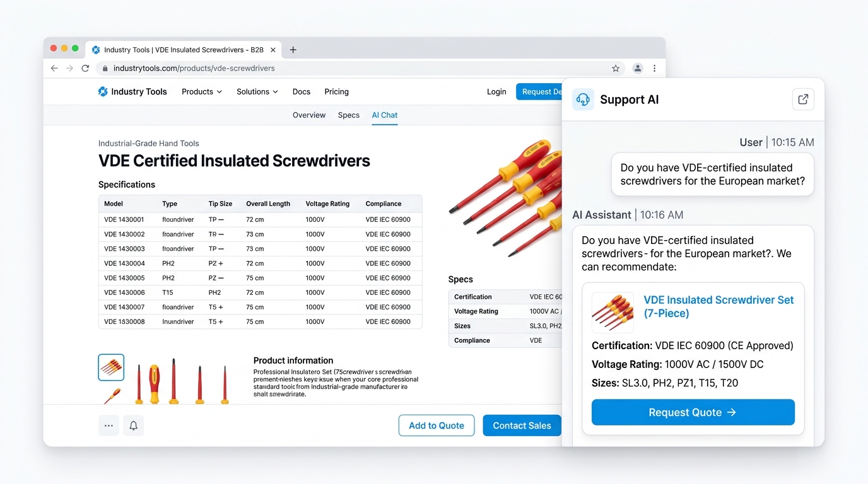
Task: Expand the Products dropdown
Action: pyautogui.click(x=201, y=91)
